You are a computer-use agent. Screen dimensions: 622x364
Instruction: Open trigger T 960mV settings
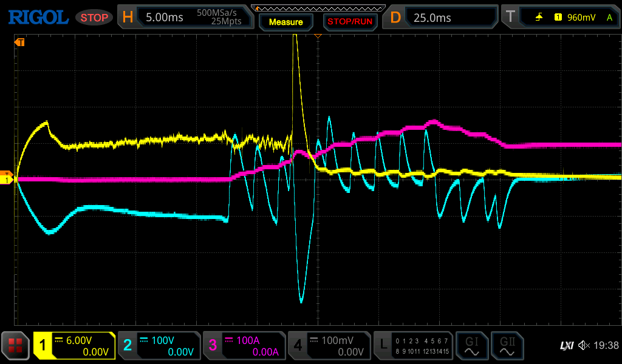coord(559,18)
